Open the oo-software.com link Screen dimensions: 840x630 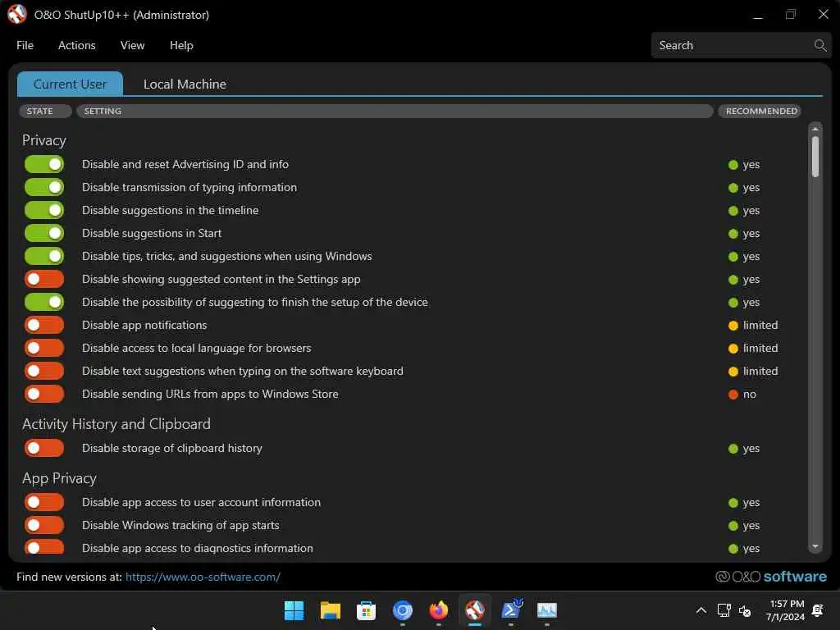pyautogui.click(x=203, y=577)
